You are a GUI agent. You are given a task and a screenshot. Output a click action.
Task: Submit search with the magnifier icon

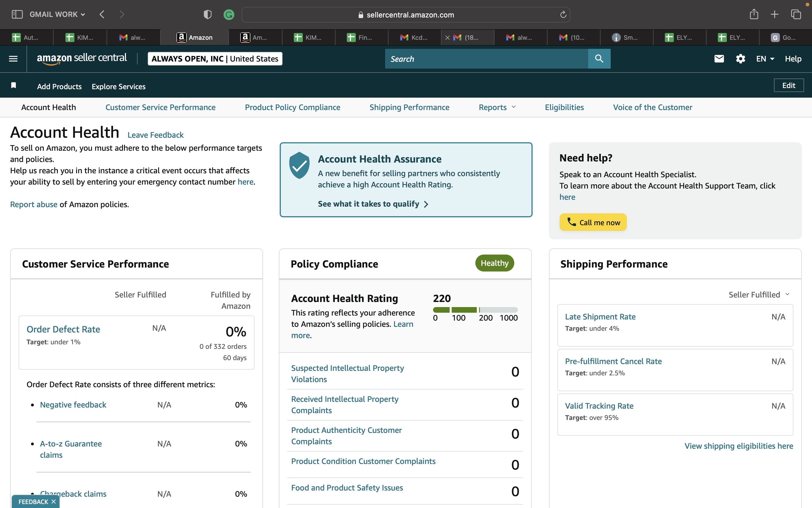point(599,59)
